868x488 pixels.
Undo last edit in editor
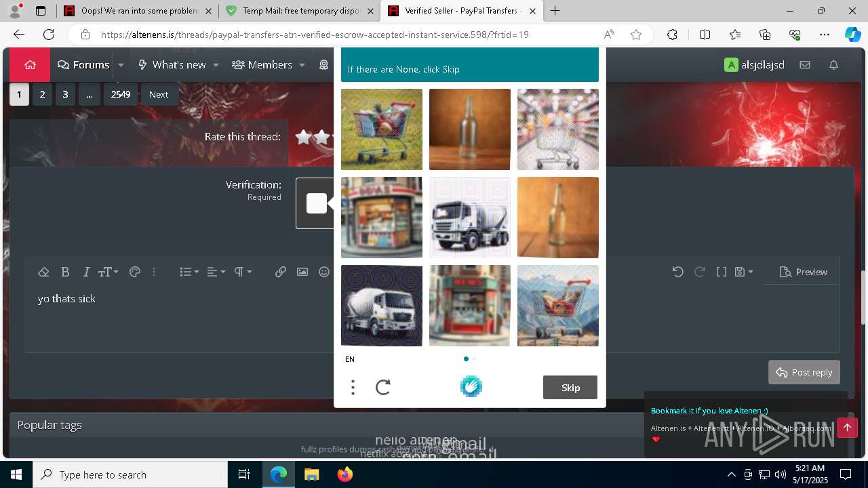coord(677,272)
